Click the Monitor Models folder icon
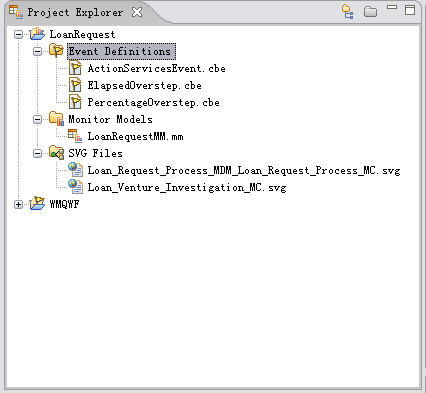426x393 pixels. 56,119
